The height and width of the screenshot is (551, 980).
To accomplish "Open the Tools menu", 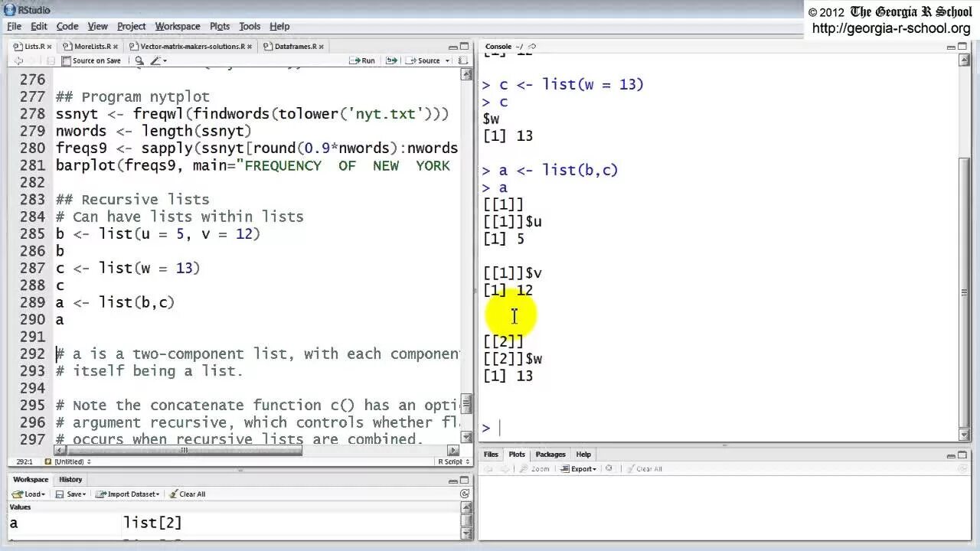I will pyautogui.click(x=250, y=26).
